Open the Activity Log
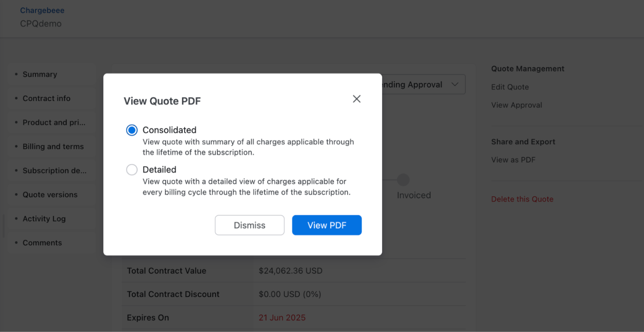The image size is (644, 332). coord(44,219)
